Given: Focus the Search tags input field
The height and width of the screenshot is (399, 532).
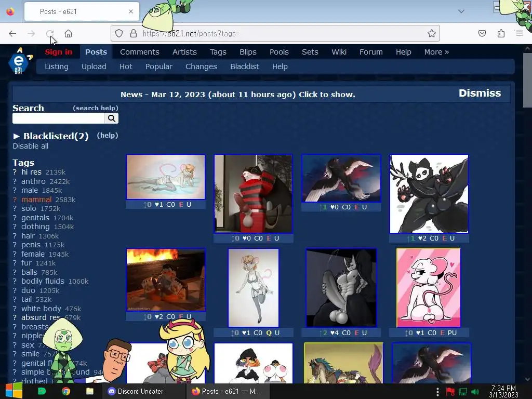Looking at the screenshot, I should point(59,118).
